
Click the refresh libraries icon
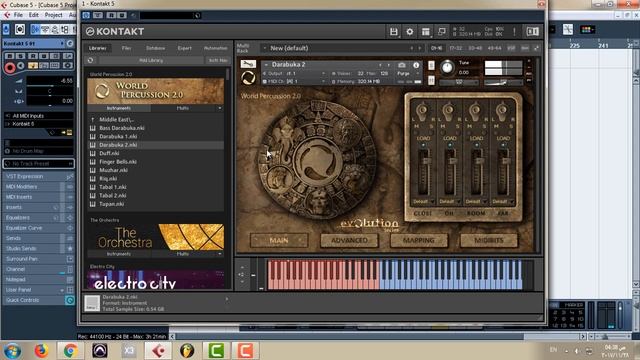[x=91, y=60]
